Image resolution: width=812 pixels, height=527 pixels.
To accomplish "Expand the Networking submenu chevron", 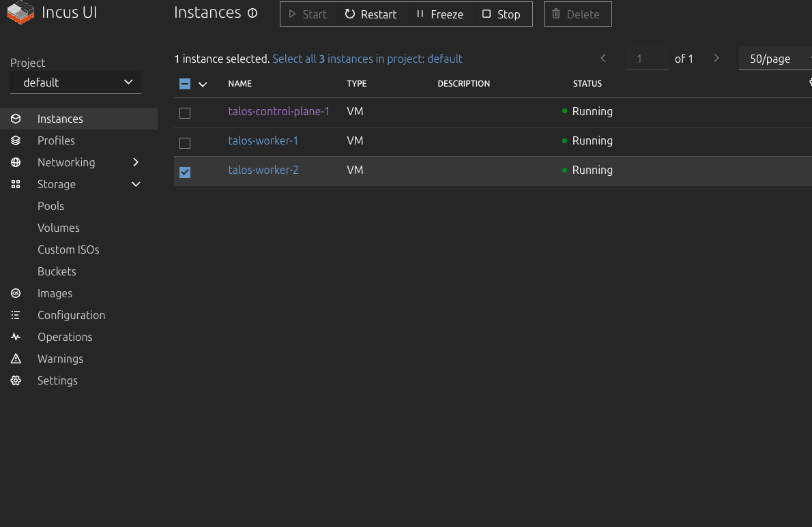I will (136, 162).
